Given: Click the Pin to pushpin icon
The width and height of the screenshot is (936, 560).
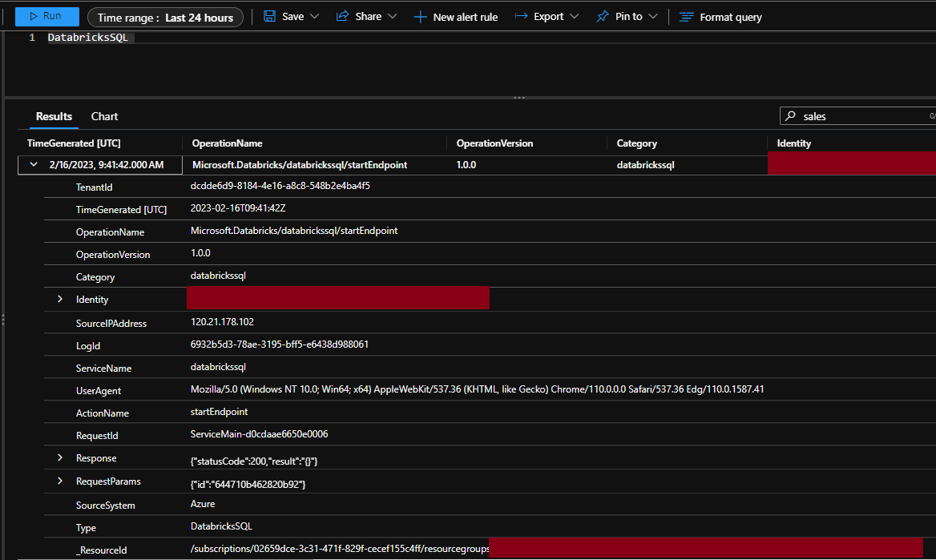Looking at the screenshot, I should (603, 16).
